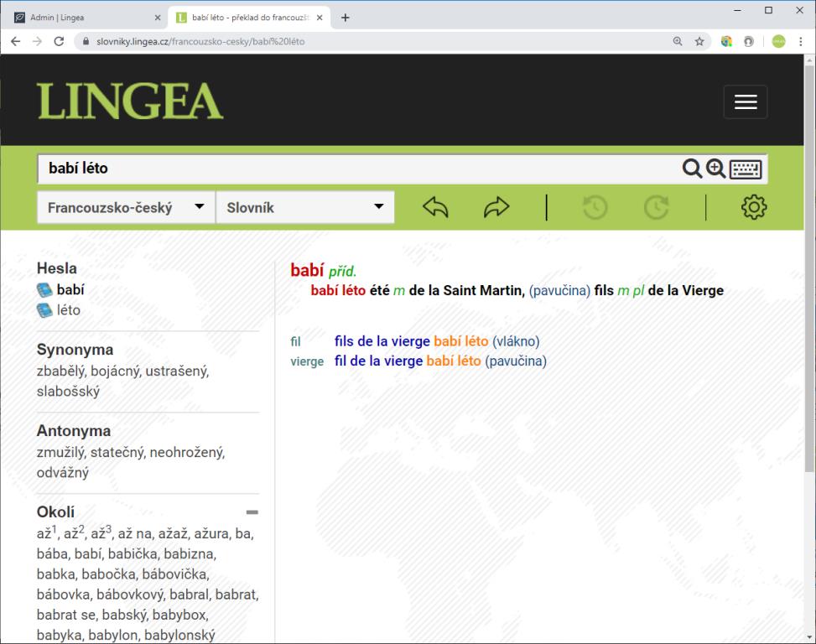
Task: Click the colorful extension icon in toolbar
Action: pos(726,42)
